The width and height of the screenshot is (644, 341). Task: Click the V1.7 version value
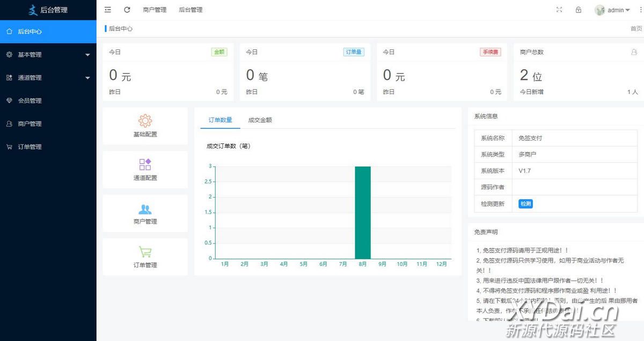pyautogui.click(x=524, y=171)
